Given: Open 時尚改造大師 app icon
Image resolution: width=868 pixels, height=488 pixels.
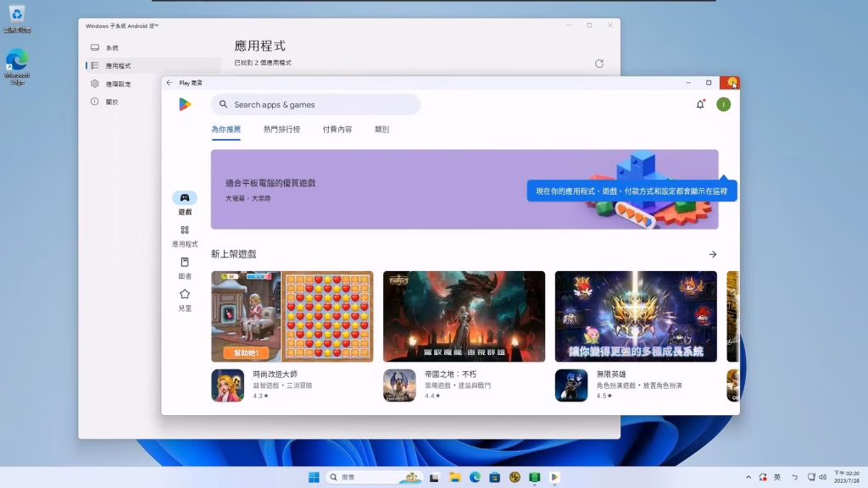Looking at the screenshot, I should [x=227, y=385].
